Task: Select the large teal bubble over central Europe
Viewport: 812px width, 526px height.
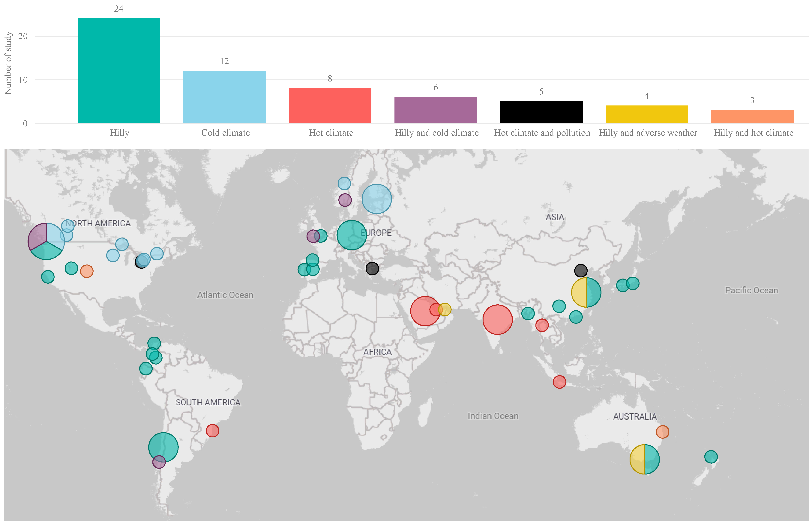Action: coord(351,235)
